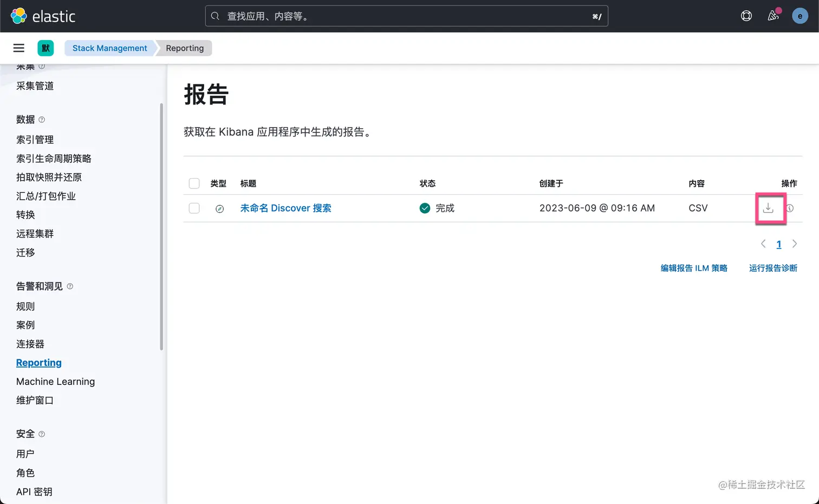The height and width of the screenshot is (504, 819).
Task: Open Stack Management breadcrumb
Action: point(110,48)
